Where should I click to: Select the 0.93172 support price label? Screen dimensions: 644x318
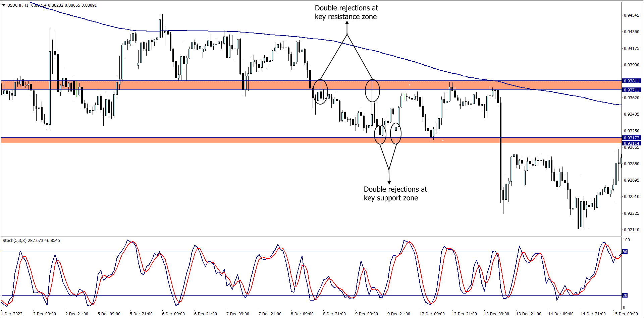coord(632,138)
